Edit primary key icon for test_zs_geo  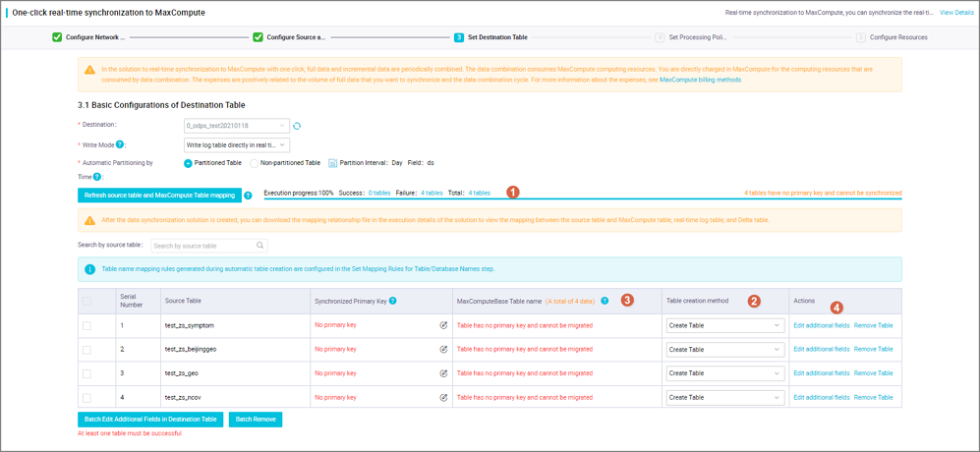click(x=443, y=373)
